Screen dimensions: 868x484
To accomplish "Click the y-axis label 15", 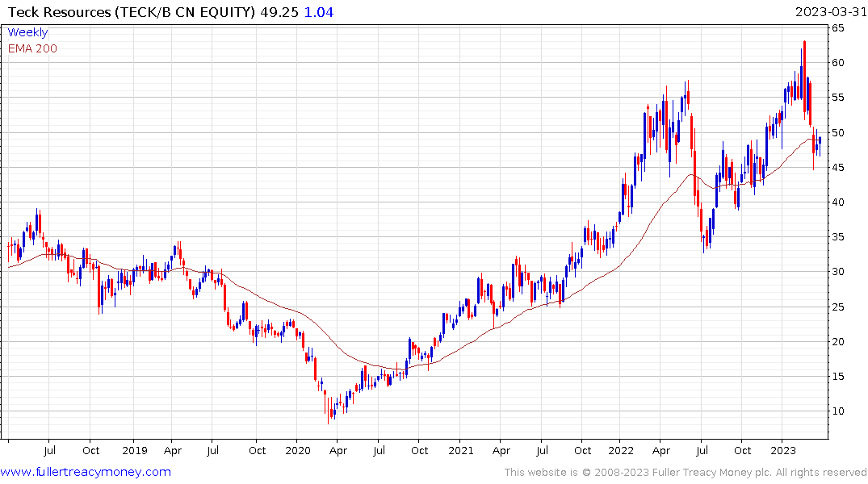I will click(x=837, y=377).
